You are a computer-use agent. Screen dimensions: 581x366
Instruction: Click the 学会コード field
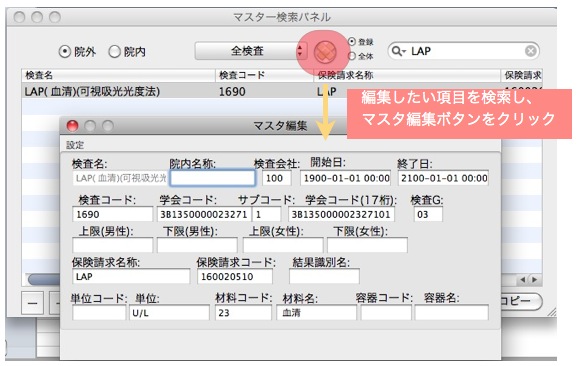point(203,214)
